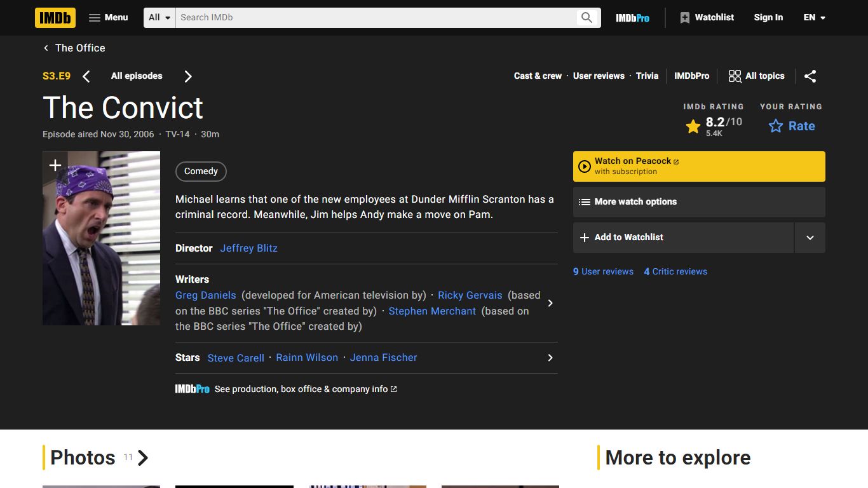Open Ricky Gervais's page
Screen dimensions: 868x488
(470, 295)
